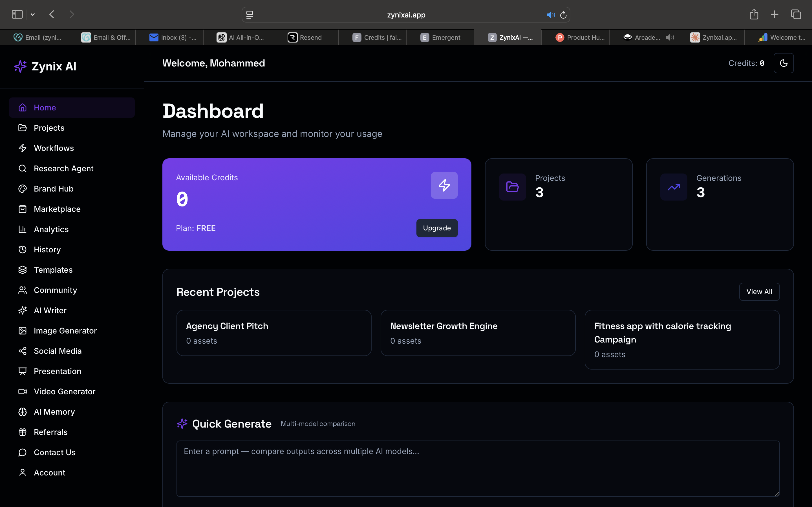Viewport: 812px width, 507px height.
Task: Open Safari tab overview button
Action: (796, 14)
